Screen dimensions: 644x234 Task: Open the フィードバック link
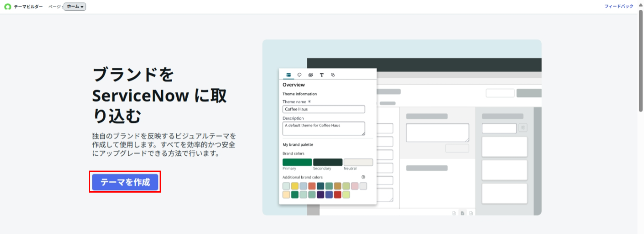point(619,6)
